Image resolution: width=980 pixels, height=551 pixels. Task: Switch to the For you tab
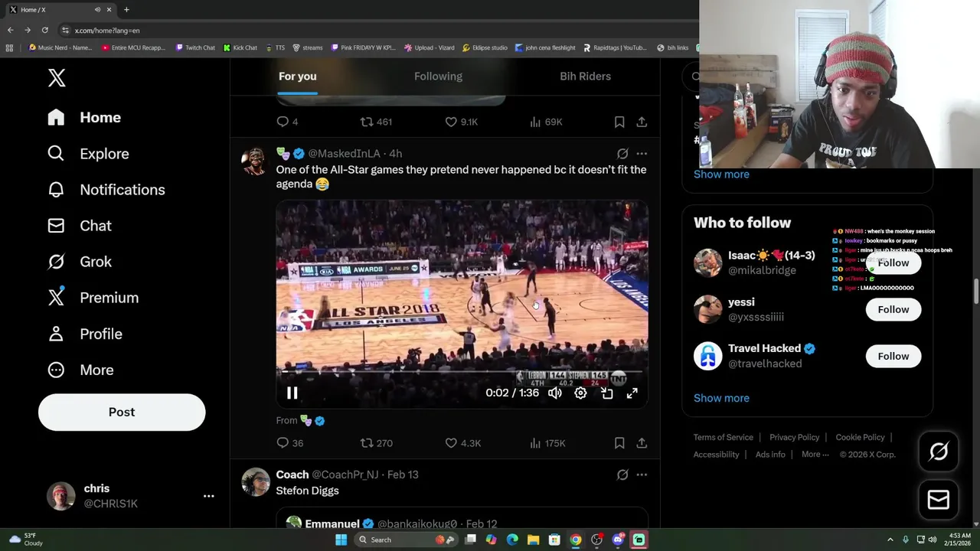[x=297, y=77]
